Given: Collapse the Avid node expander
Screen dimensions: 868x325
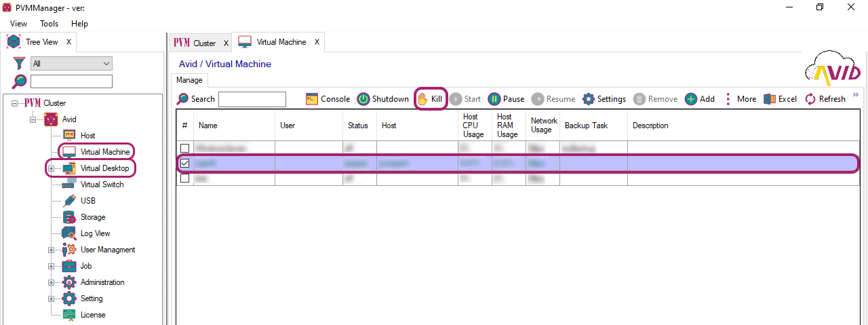Looking at the screenshot, I should coord(32,119).
